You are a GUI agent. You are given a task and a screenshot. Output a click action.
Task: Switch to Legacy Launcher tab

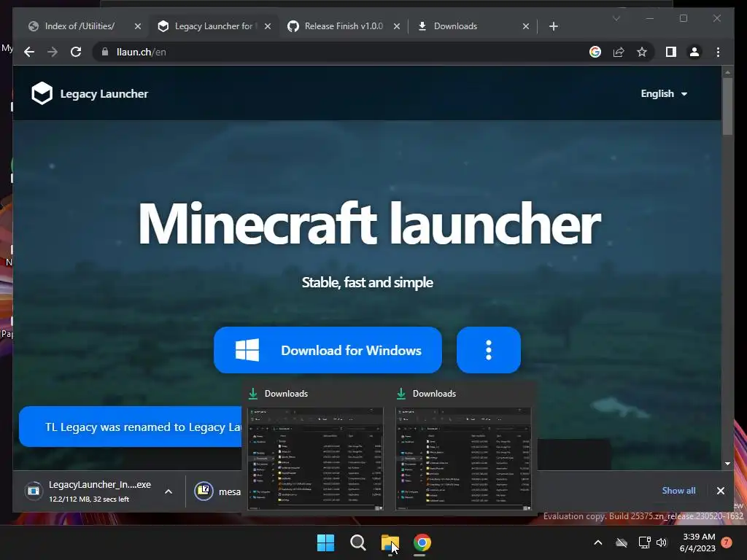213,26
